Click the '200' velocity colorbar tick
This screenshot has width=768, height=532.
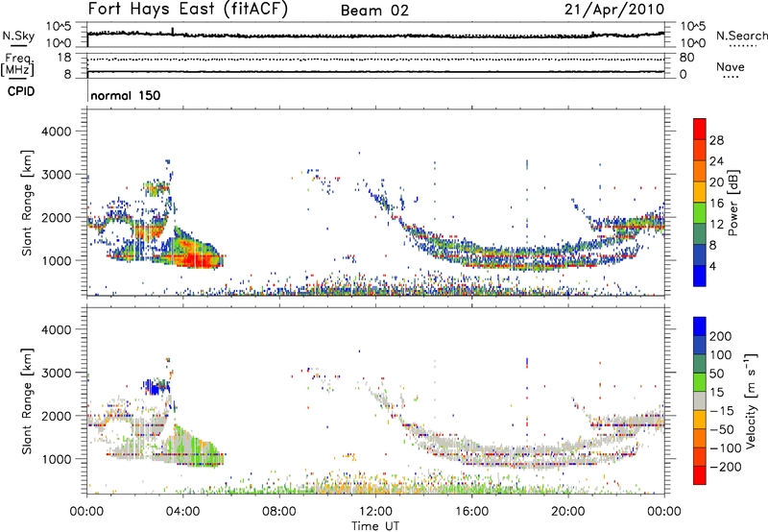click(x=721, y=336)
